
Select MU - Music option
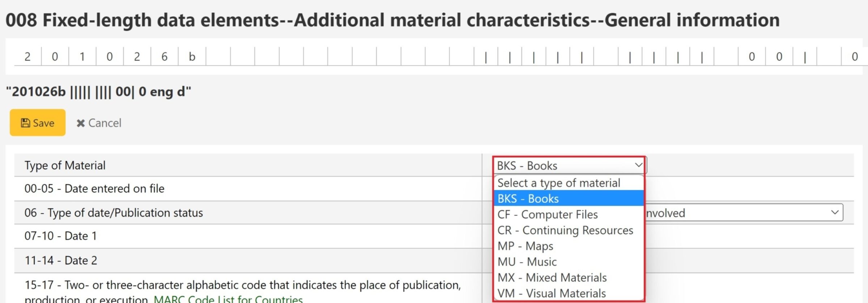[527, 262]
